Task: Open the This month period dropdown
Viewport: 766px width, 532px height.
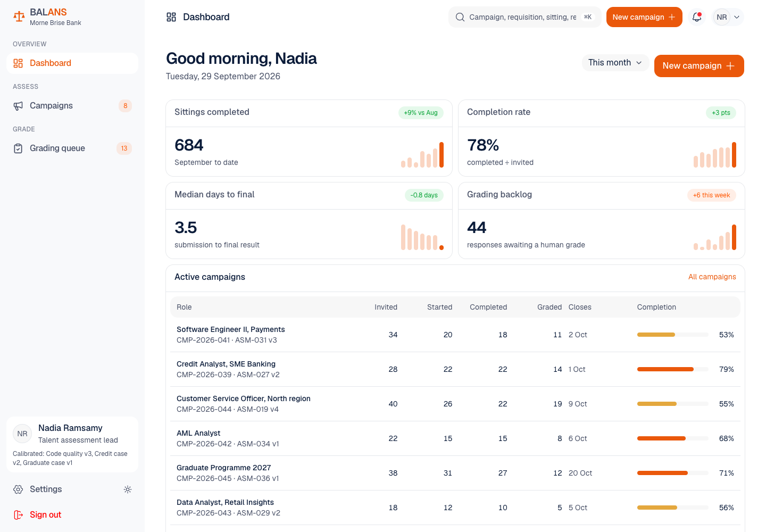Action: pyautogui.click(x=615, y=63)
